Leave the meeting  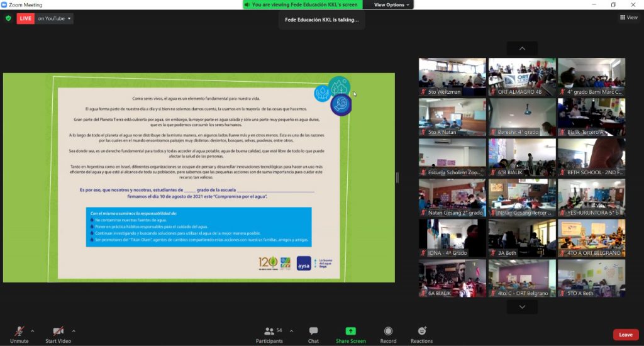pyautogui.click(x=625, y=335)
